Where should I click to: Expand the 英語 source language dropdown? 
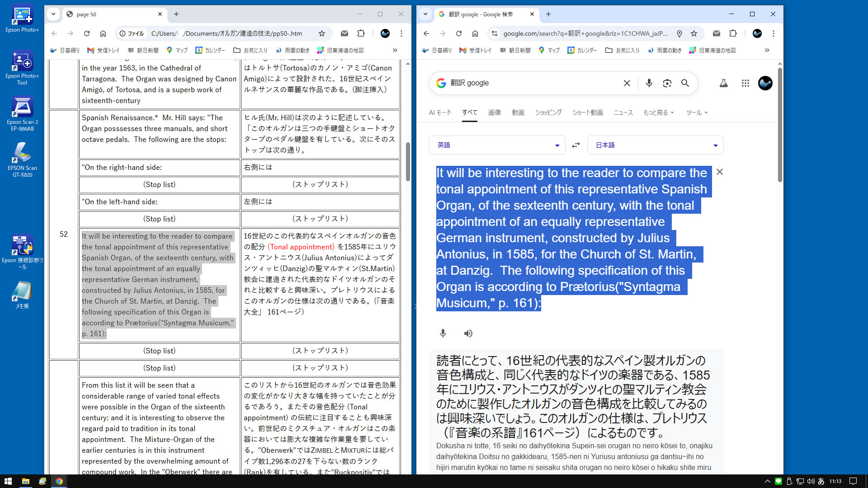click(497, 145)
